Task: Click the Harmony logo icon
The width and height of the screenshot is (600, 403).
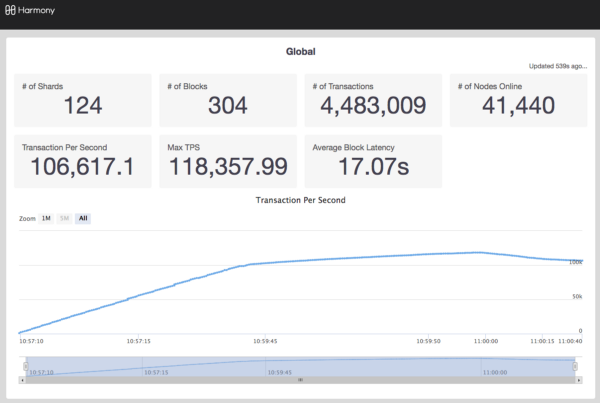Action: (12, 13)
